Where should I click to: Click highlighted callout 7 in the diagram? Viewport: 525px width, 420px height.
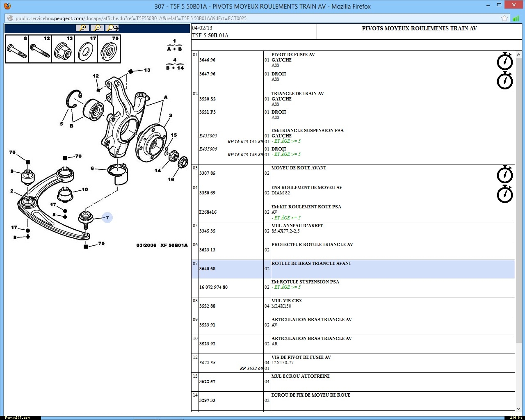(107, 218)
